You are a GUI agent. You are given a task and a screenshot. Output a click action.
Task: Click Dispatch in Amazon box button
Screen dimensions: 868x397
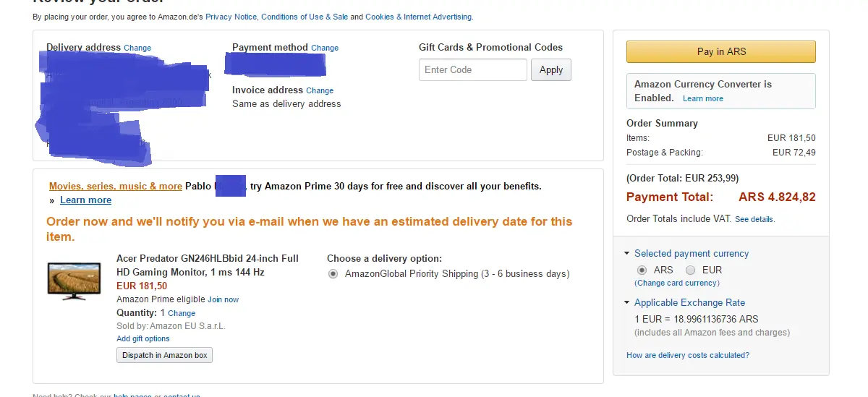(x=164, y=355)
